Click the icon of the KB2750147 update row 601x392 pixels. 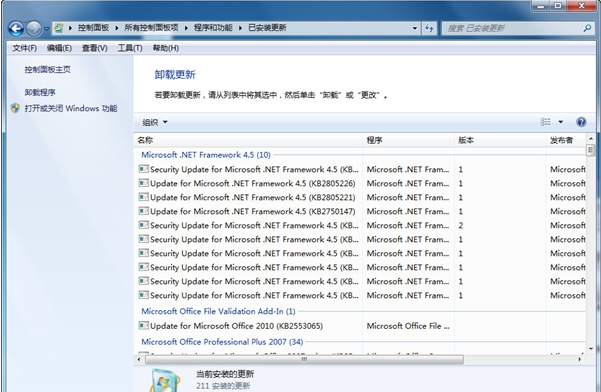coord(143,211)
